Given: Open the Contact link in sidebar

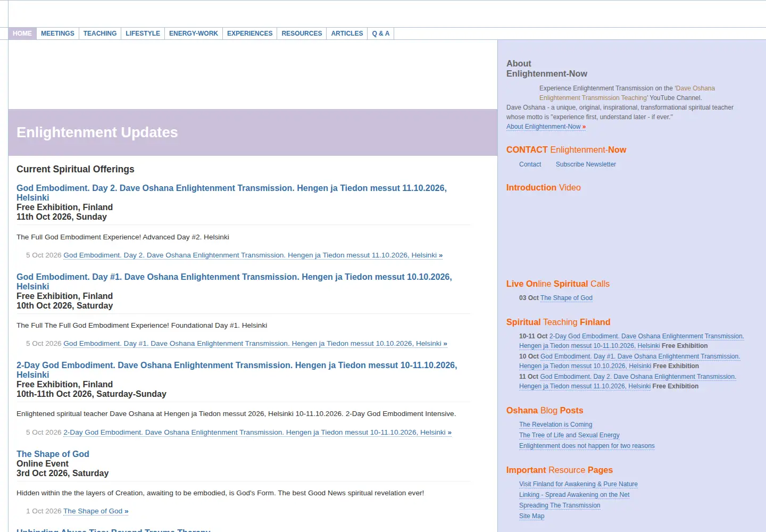Looking at the screenshot, I should pos(530,164).
